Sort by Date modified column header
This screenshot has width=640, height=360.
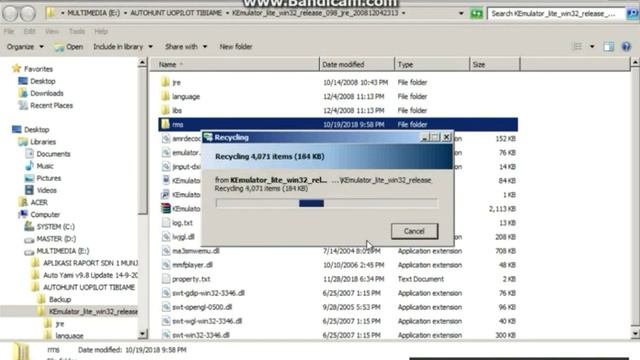(357, 64)
